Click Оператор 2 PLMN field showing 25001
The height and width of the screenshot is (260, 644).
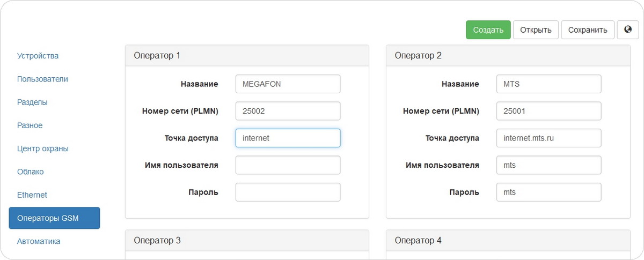coord(548,111)
